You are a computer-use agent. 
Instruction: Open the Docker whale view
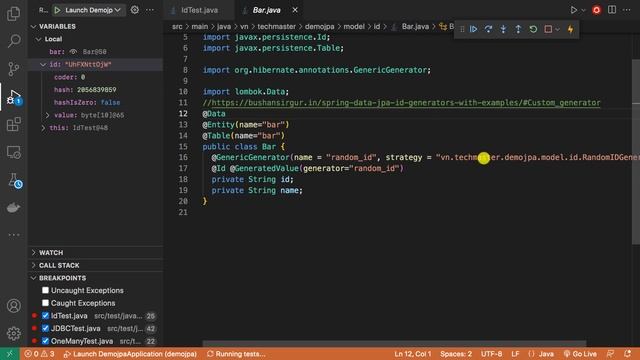(13, 207)
